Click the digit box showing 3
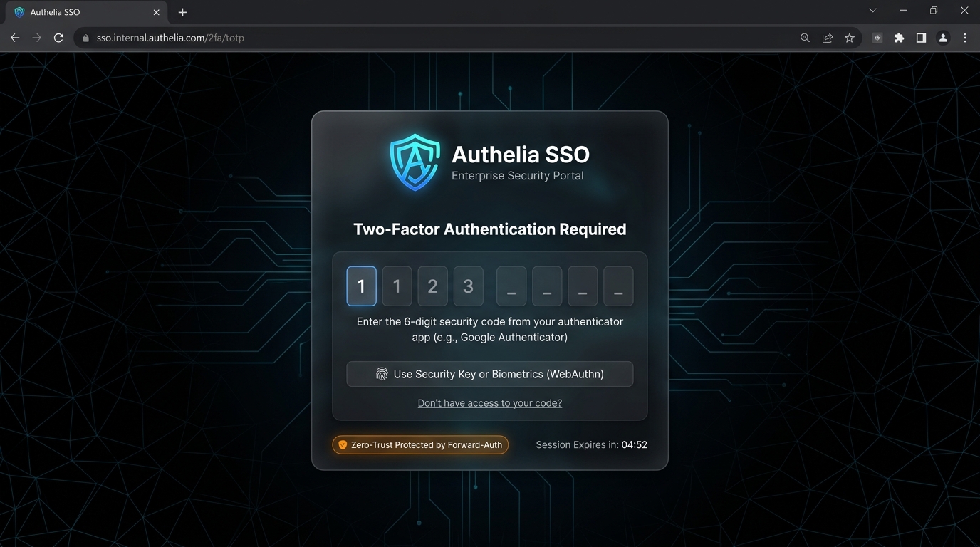The width and height of the screenshot is (980, 547). click(468, 286)
